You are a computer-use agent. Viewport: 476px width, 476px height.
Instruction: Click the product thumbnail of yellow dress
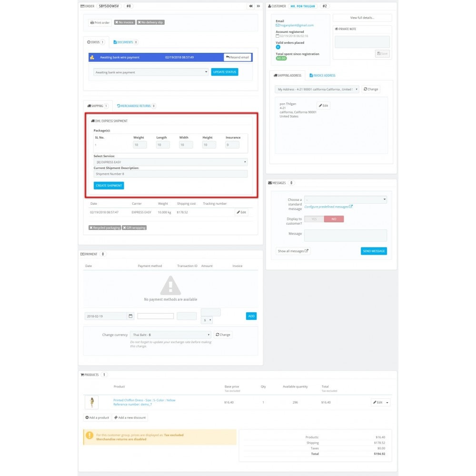(x=92, y=402)
